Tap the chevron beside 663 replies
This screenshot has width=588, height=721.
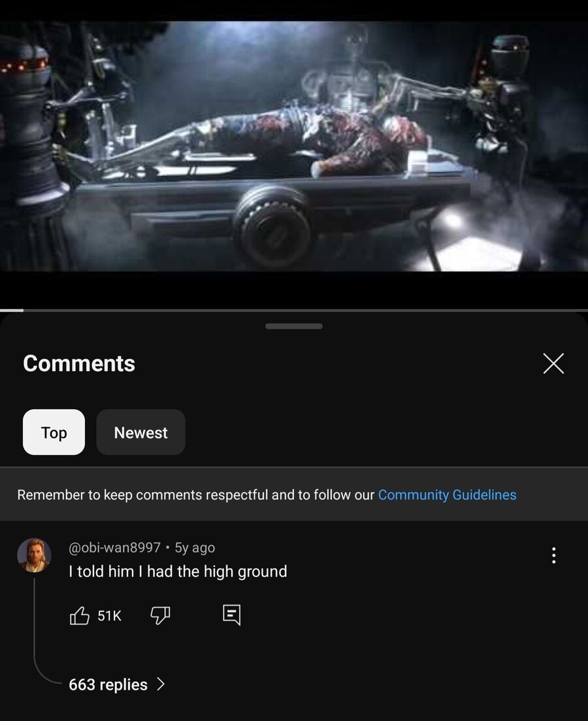(161, 684)
